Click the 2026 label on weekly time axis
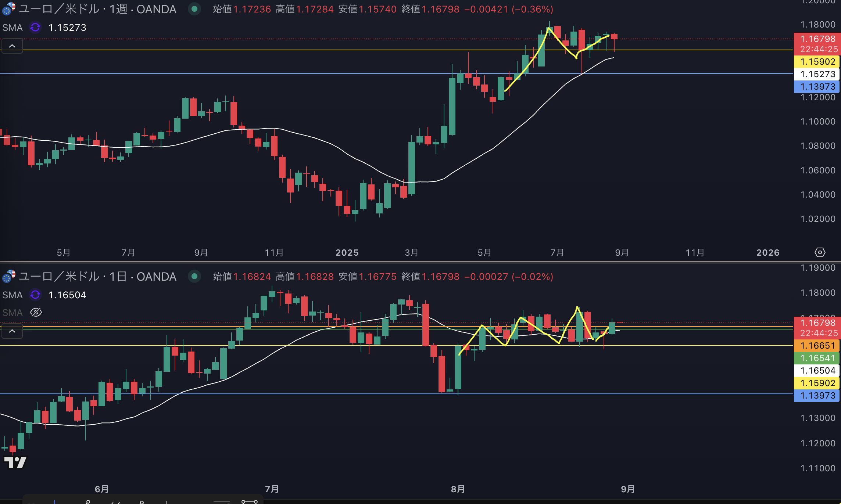The width and height of the screenshot is (841, 504). [x=768, y=252]
